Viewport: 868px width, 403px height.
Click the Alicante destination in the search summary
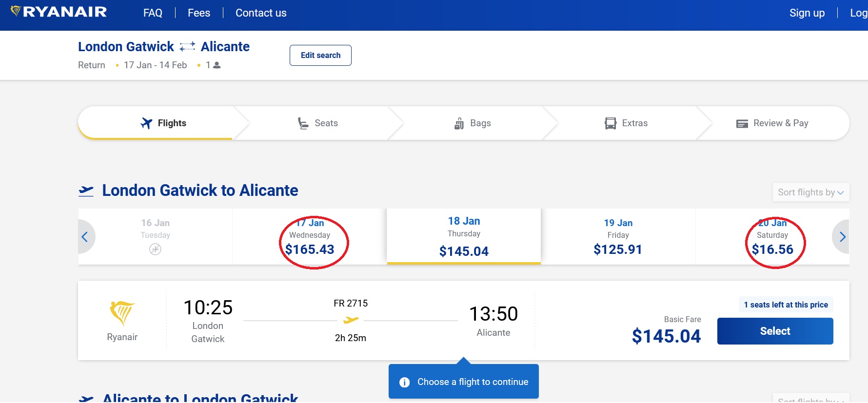(225, 47)
